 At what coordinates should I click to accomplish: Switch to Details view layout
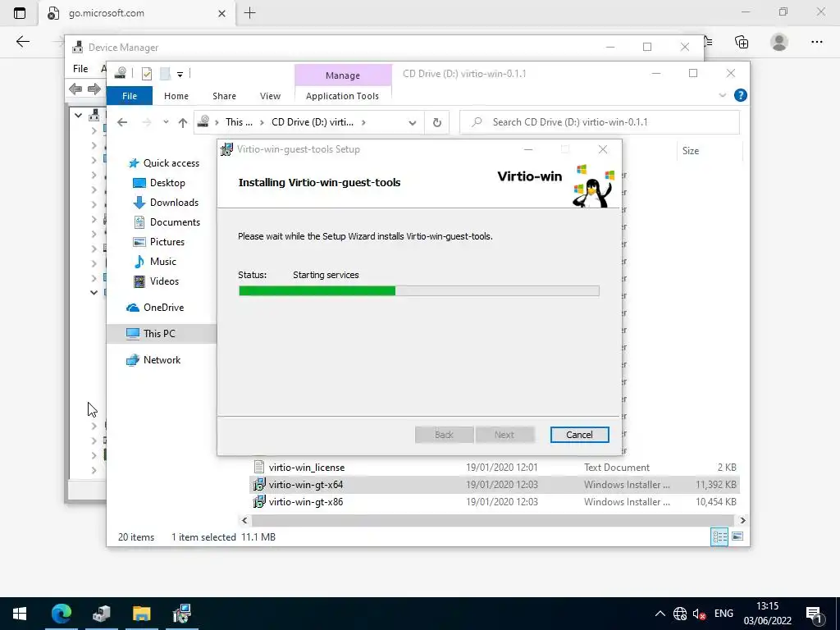[x=719, y=536]
